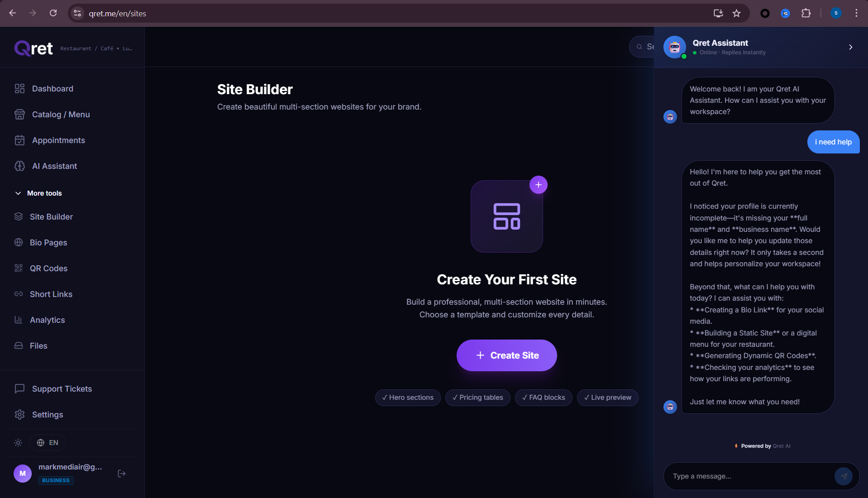Click the Catalog storefront icon
This screenshot has width=868, height=498.
19,115
